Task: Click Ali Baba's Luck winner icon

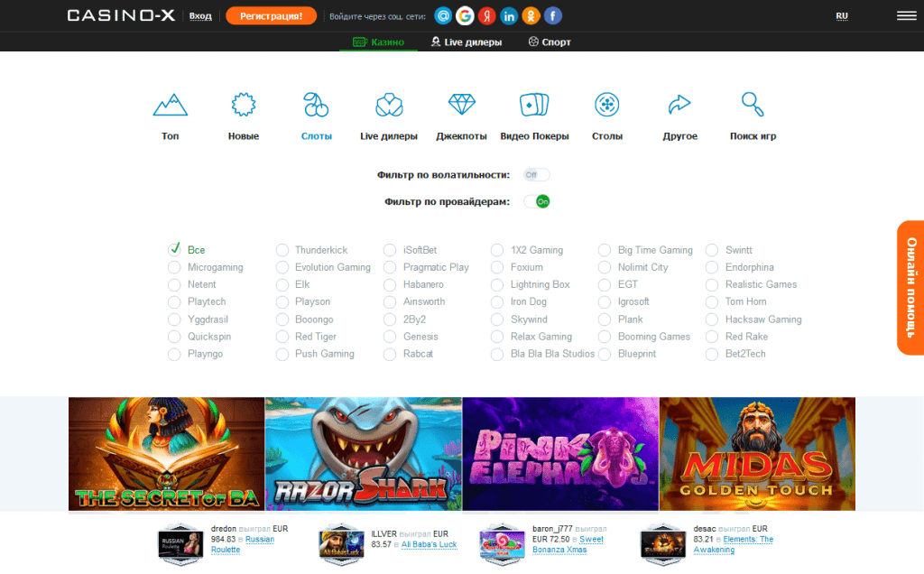Action: [342, 544]
